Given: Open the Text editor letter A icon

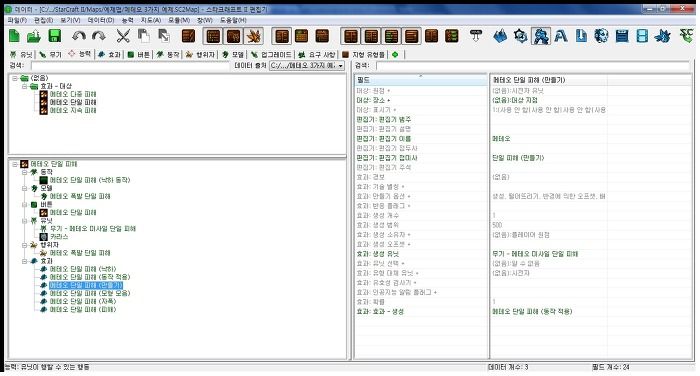Looking at the screenshot, I should (x=561, y=36).
